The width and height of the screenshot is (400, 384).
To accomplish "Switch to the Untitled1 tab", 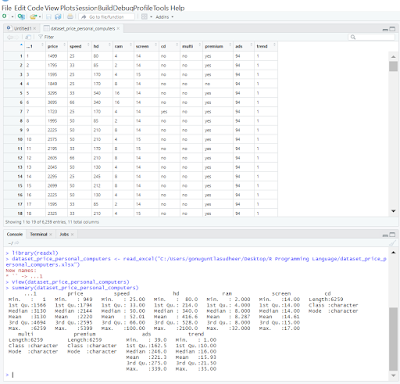I will (22, 29).
